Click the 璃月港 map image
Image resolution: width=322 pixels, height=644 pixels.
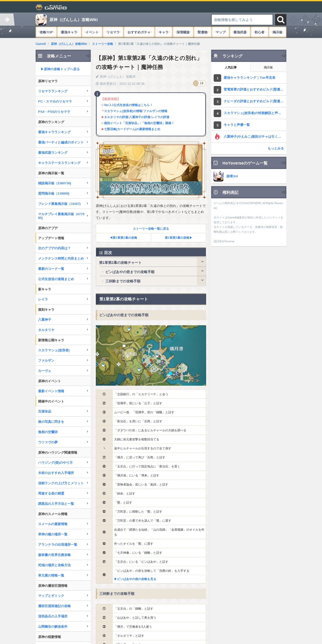tap(151, 355)
